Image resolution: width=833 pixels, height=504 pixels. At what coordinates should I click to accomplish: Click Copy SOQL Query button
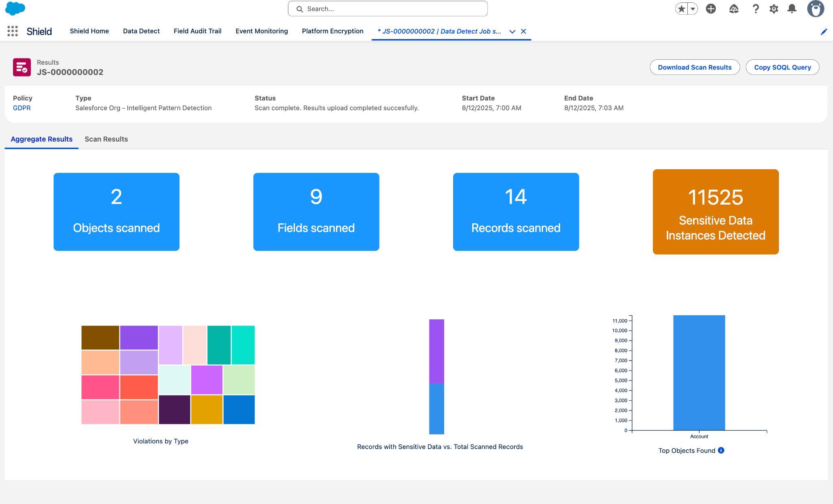pos(782,68)
